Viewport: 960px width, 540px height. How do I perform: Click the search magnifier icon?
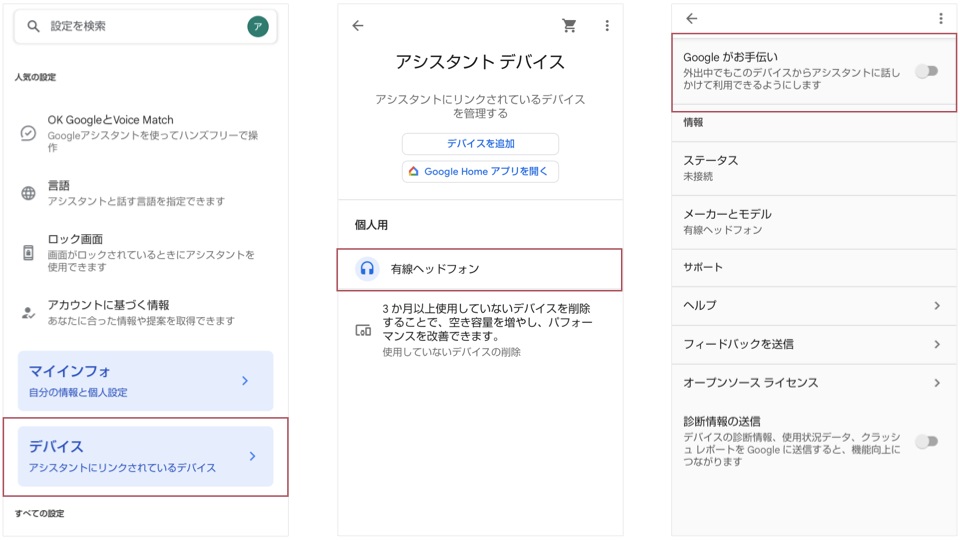(x=34, y=26)
